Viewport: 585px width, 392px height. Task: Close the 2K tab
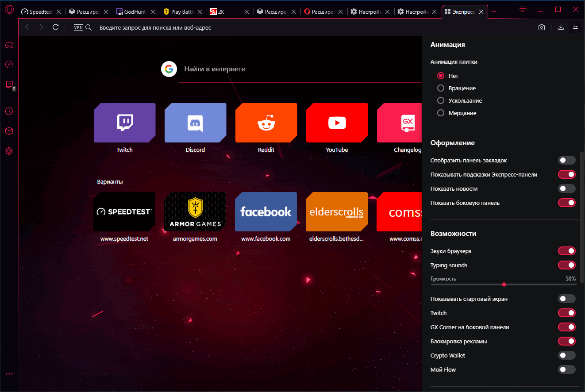pos(247,12)
